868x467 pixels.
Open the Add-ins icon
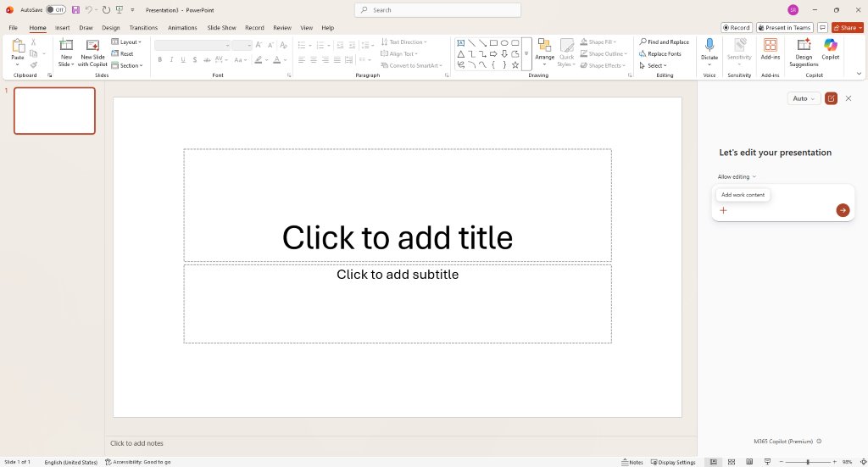770,46
